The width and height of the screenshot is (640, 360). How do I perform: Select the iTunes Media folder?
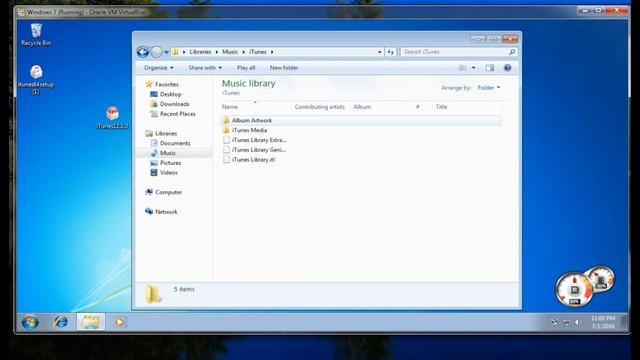[249, 130]
